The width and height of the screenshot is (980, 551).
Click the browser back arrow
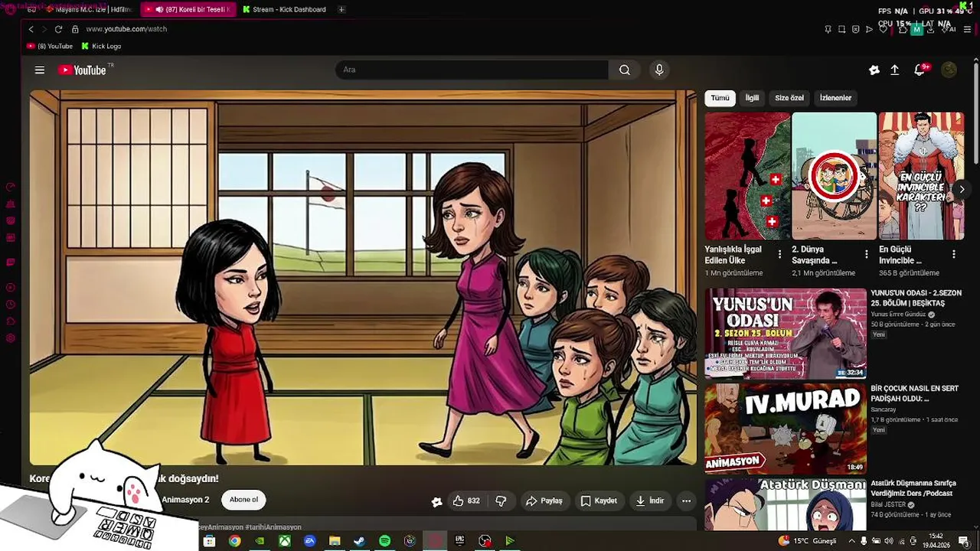(x=31, y=29)
